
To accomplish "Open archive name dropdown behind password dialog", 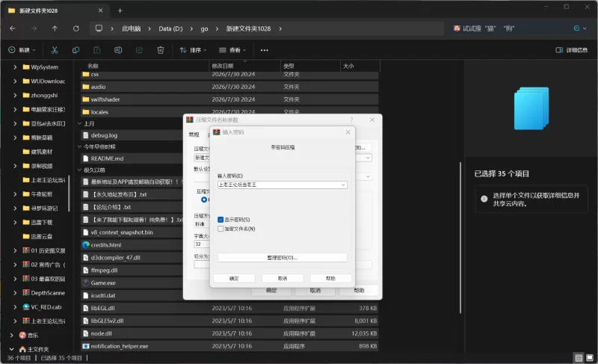I will click(x=368, y=158).
